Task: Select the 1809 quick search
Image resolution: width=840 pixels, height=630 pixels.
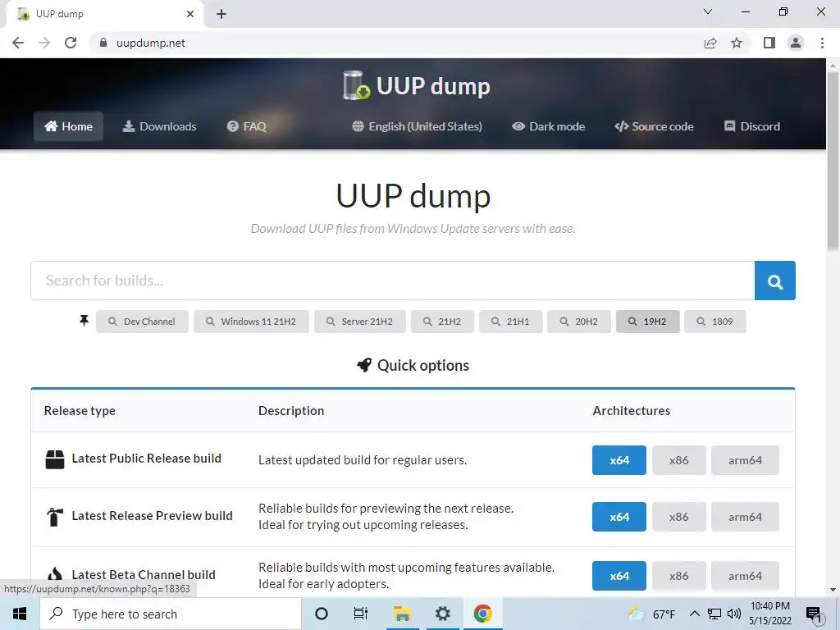Action: click(715, 322)
